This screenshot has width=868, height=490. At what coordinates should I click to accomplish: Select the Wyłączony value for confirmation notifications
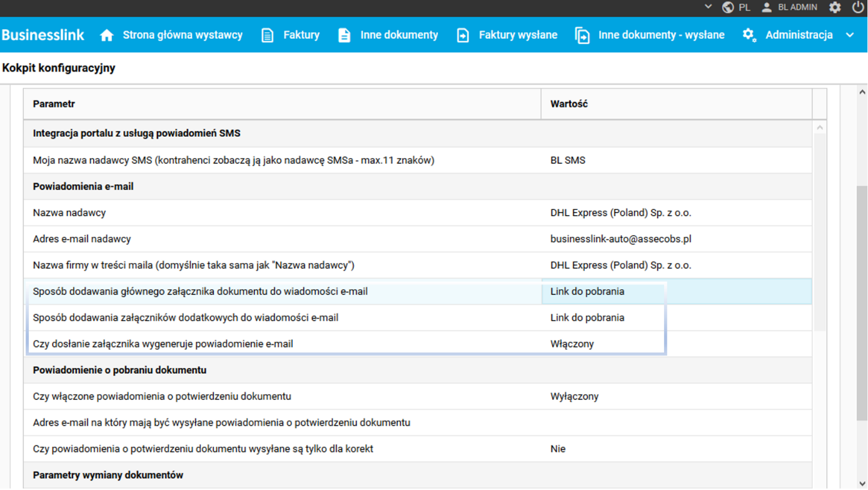[x=574, y=396]
